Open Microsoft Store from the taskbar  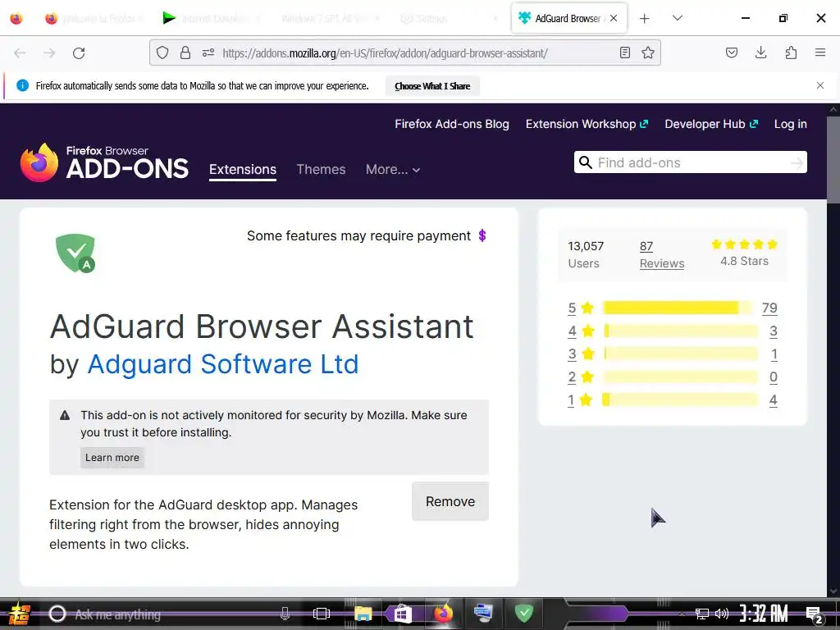point(402,614)
